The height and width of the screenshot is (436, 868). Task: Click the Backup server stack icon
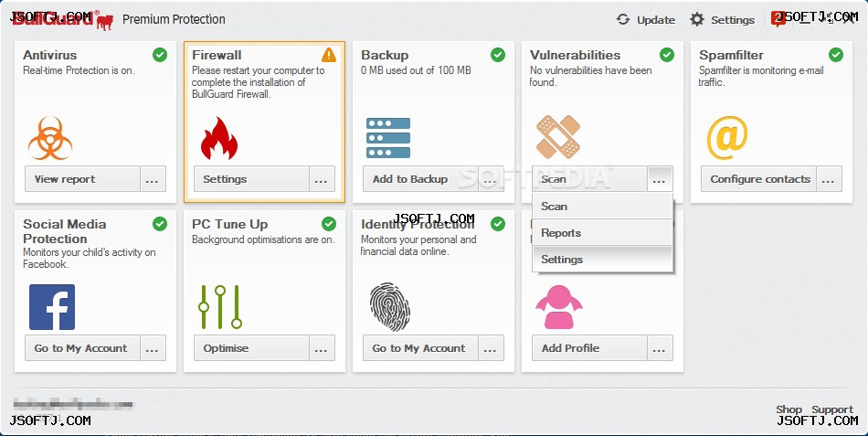click(x=388, y=137)
